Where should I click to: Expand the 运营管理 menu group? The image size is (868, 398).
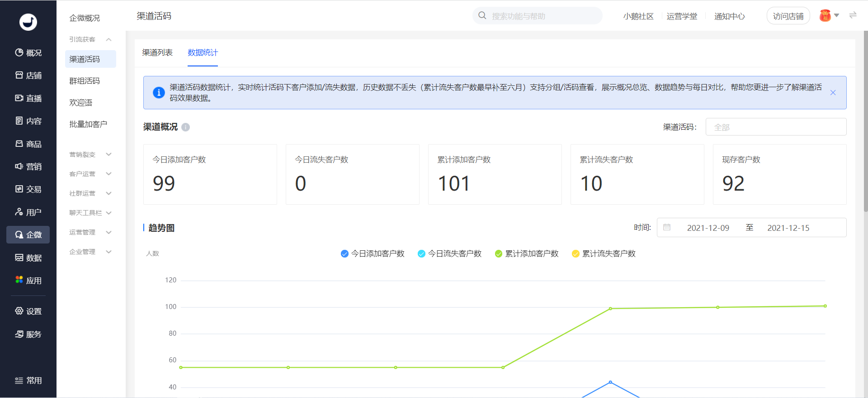[x=90, y=232]
